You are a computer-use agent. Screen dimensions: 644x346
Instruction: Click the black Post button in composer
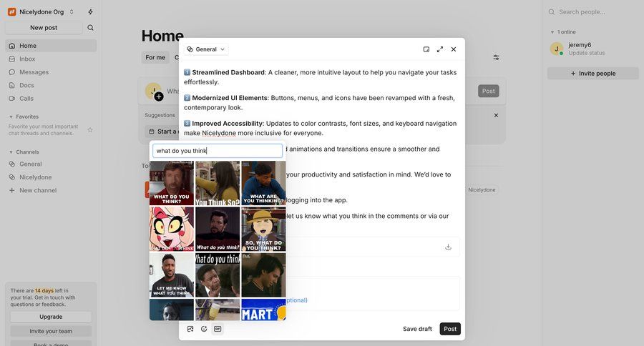(450, 329)
